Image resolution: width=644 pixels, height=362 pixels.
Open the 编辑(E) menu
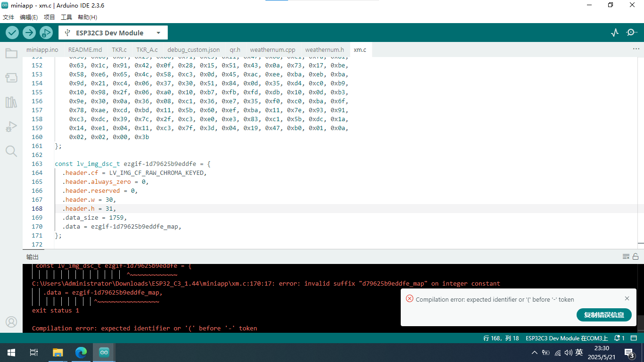tap(29, 17)
